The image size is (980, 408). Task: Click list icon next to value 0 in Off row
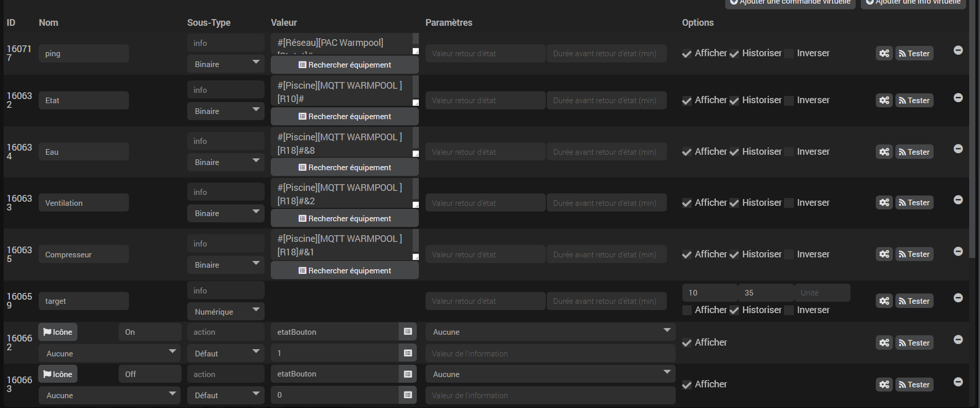pyautogui.click(x=407, y=395)
